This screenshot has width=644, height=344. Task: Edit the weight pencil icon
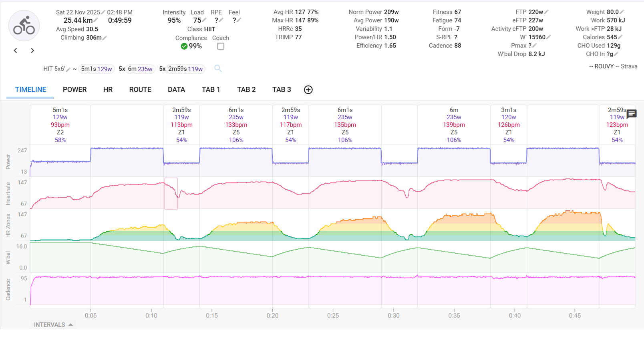pos(622,12)
